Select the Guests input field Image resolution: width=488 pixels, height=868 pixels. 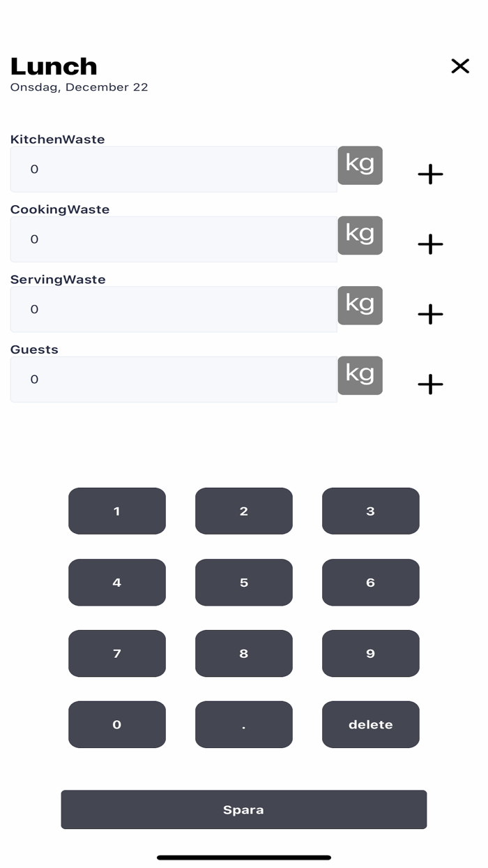tap(173, 379)
